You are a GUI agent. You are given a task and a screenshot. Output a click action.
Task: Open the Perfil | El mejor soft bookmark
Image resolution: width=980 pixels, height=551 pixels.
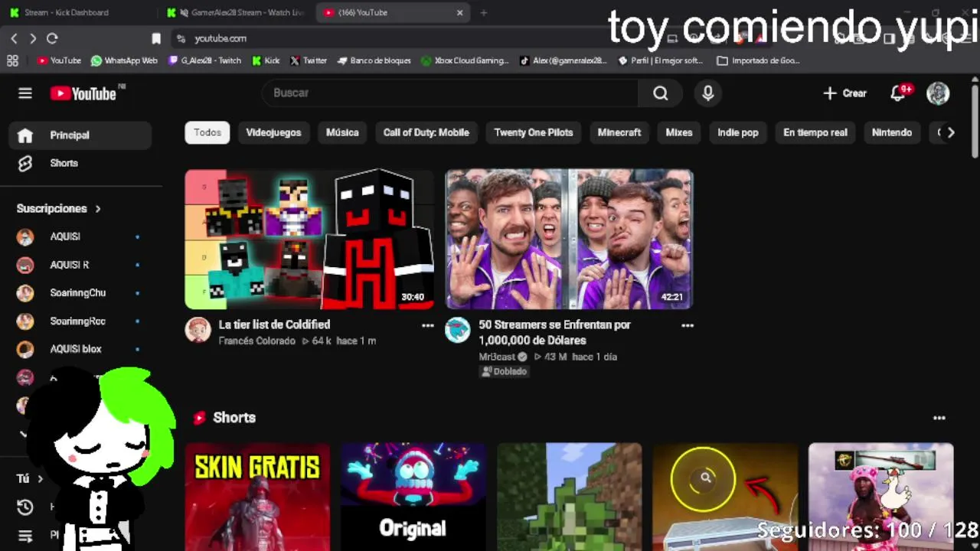point(661,60)
